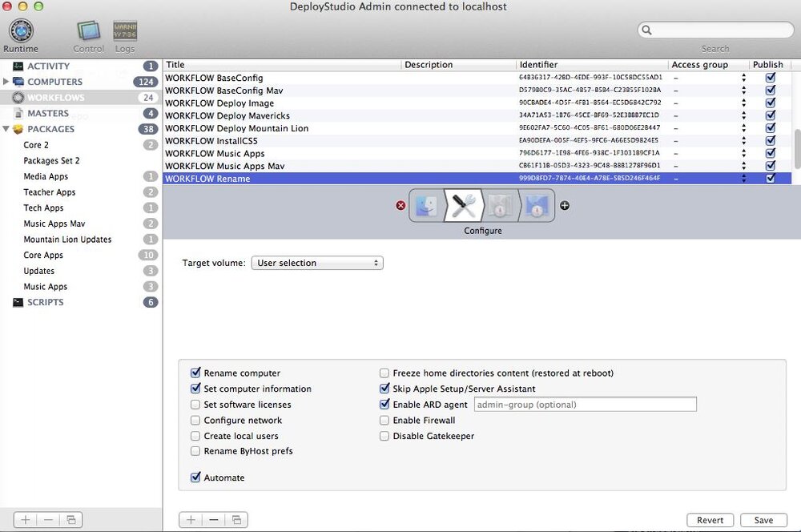
Task: Click the Search field
Action: (x=715, y=30)
